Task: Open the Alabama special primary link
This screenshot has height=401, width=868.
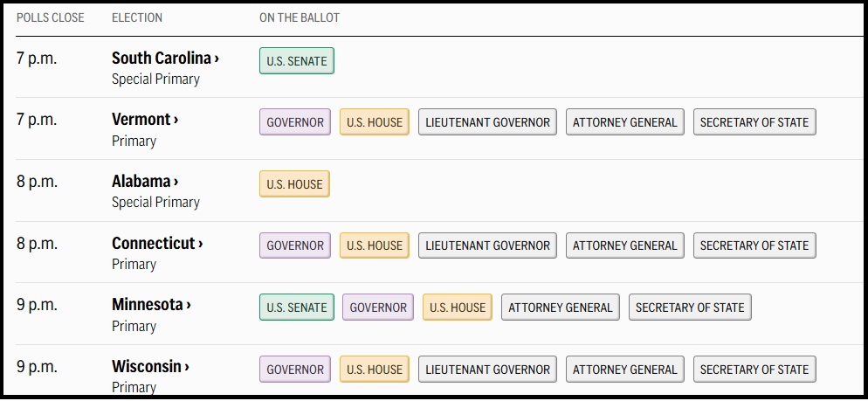Action: pos(145,182)
